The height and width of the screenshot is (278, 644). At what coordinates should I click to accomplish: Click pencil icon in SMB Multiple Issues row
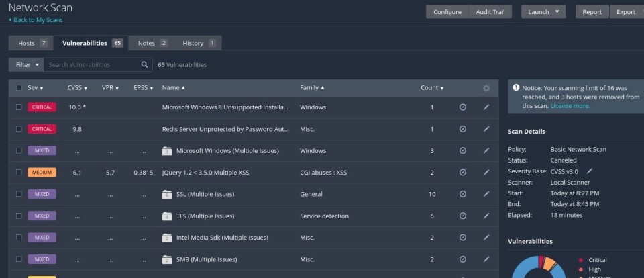tap(486, 259)
